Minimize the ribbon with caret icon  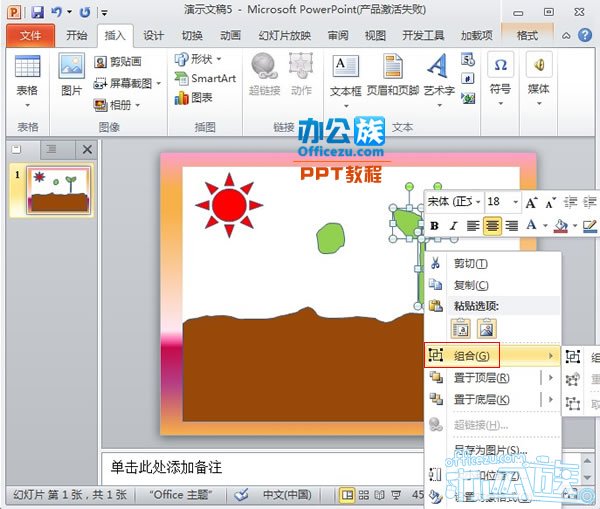[x=566, y=36]
